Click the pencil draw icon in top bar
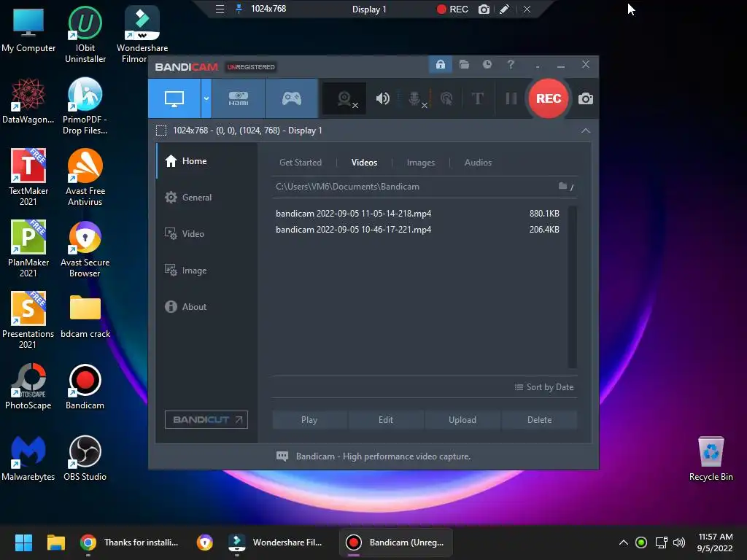The image size is (747, 560). click(x=504, y=9)
